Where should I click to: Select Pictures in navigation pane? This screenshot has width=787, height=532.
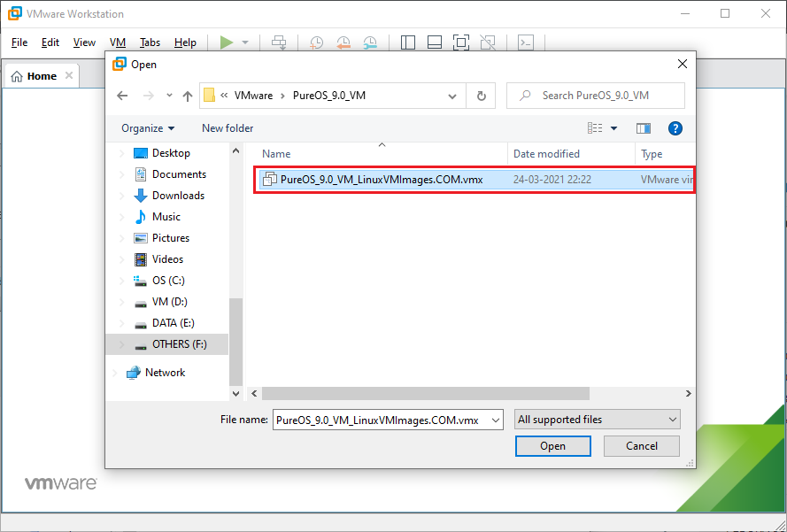[x=171, y=238]
